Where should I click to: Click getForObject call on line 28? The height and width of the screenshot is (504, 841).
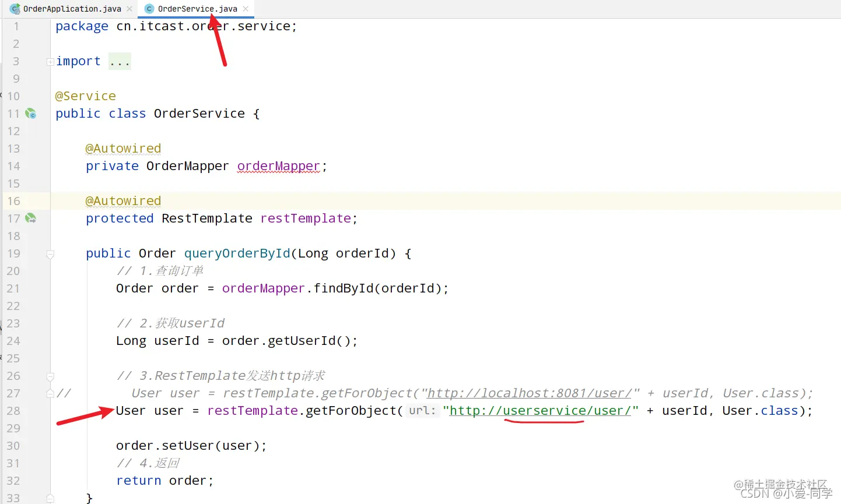351,411
